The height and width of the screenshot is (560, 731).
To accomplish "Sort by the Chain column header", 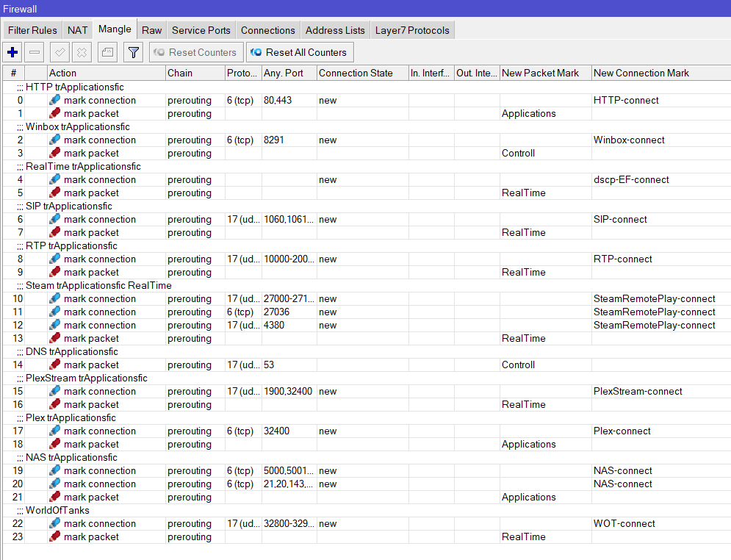I will pyautogui.click(x=195, y=73).
